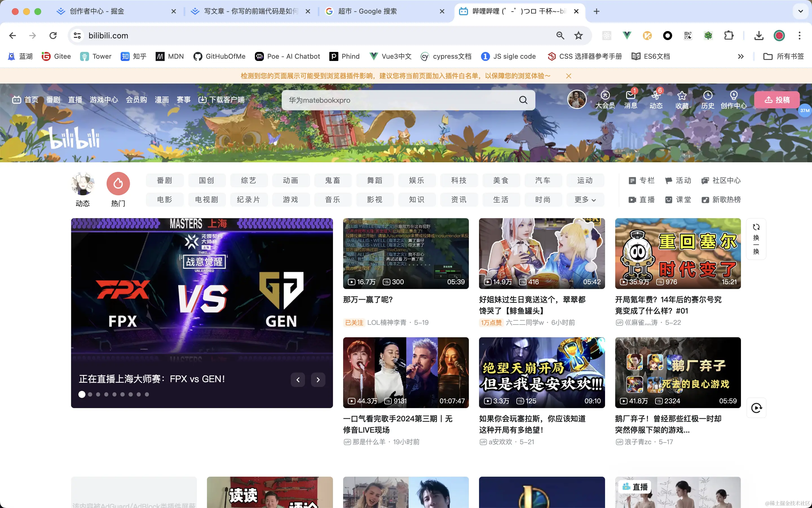Viewport: 812px width, 508px height.
Task: Open the QR code extension icon
Action: [688, 36]
